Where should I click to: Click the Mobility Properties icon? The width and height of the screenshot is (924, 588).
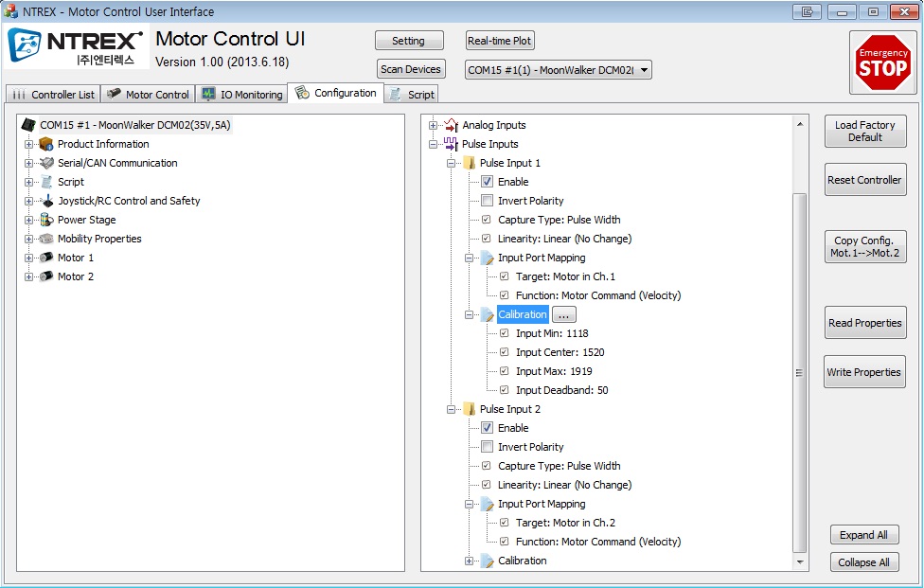(x=46, y=239)
